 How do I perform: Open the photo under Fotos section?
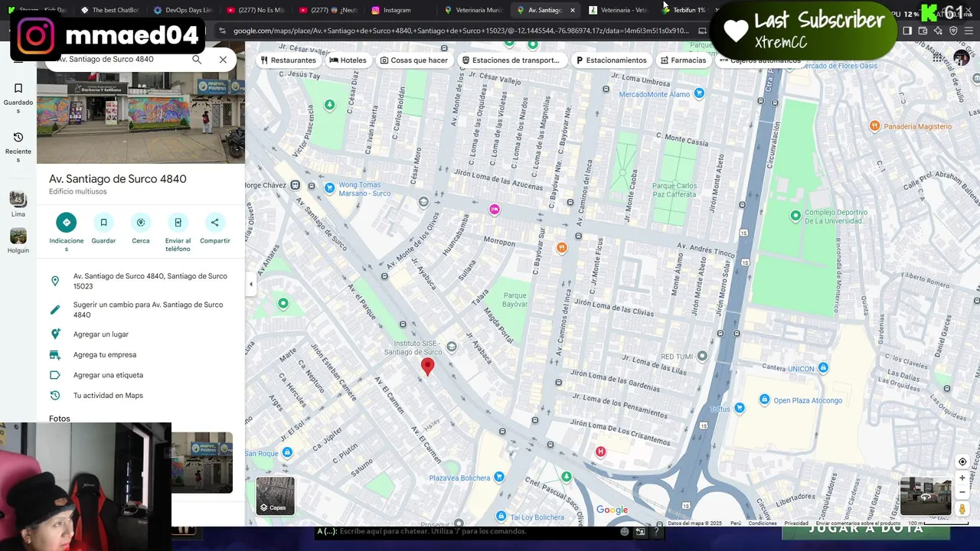tap(201, 462)
